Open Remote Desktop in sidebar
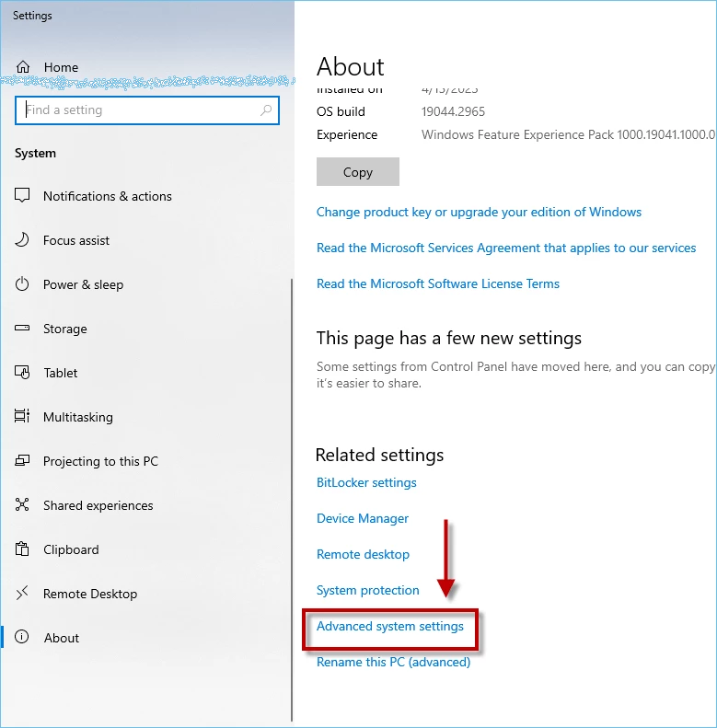The width and height of the screenshot is (717, 728). point(90,594)
